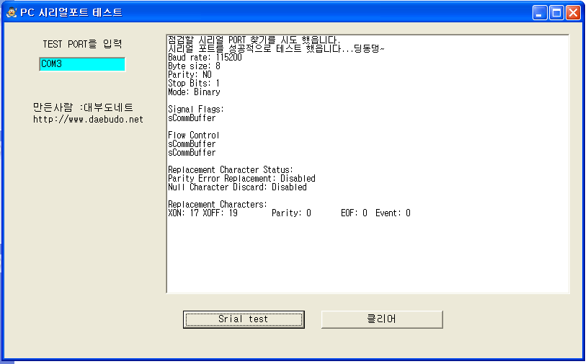Click the first line '점검할 시리얼 PORT 찾기를 시도 했읍니다.'
Image resolution: width=588 pixels, height=364 pixels.
(254, 40)
